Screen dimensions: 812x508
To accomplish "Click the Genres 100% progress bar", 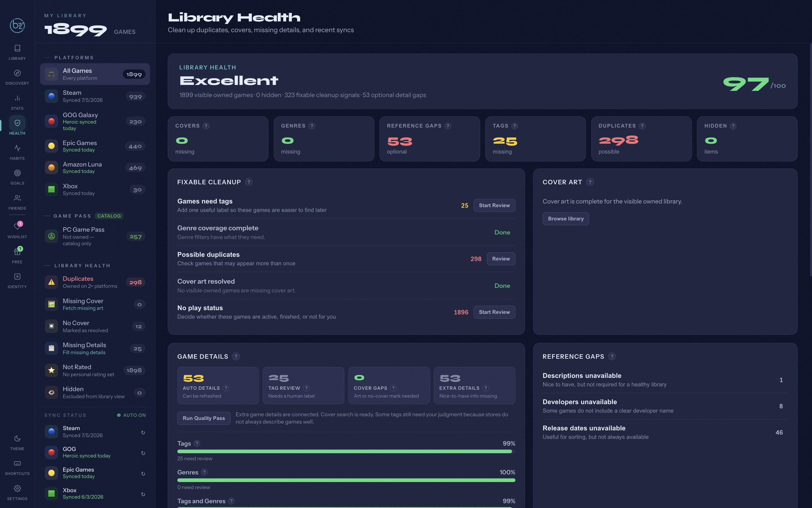I will coord(346,480).
